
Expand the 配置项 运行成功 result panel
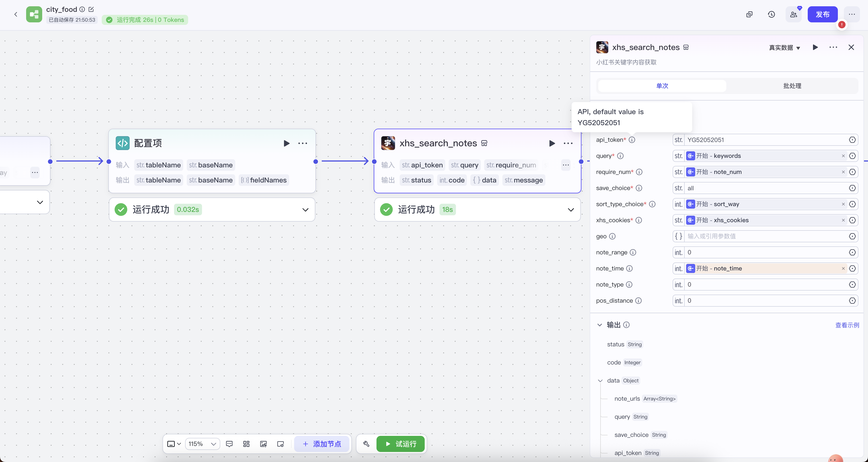point(305,210)
